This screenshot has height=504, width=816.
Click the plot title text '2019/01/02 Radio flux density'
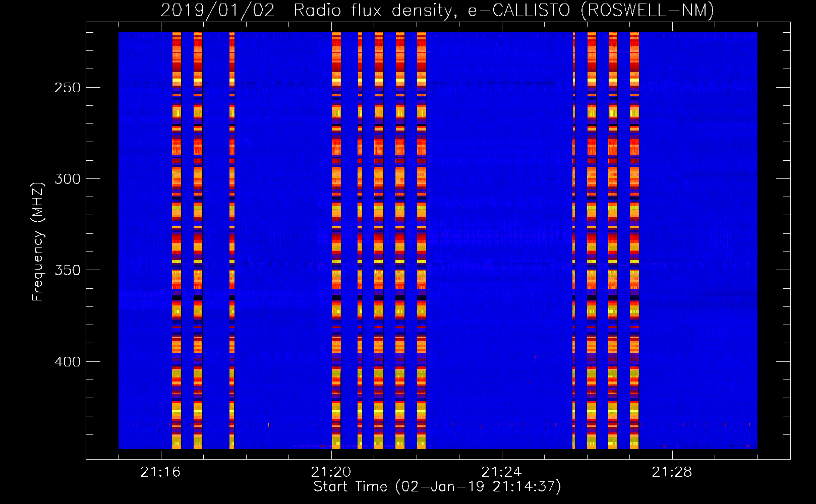click(307, 11)
